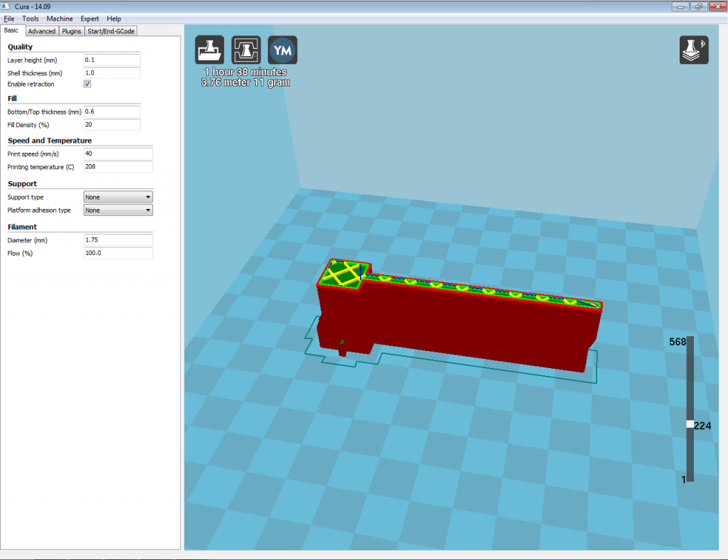Load a 3D model file

point(208,49)
